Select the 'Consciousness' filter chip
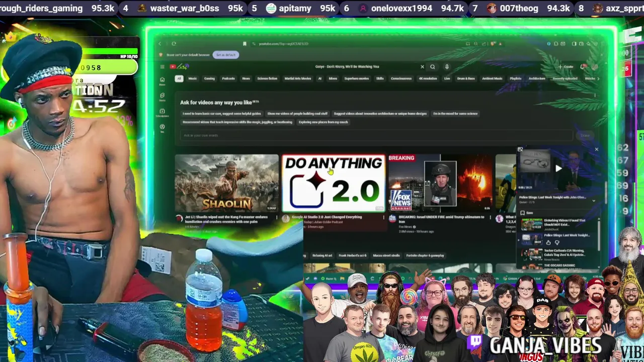This screenshot has width=644, height=362. 401,78
